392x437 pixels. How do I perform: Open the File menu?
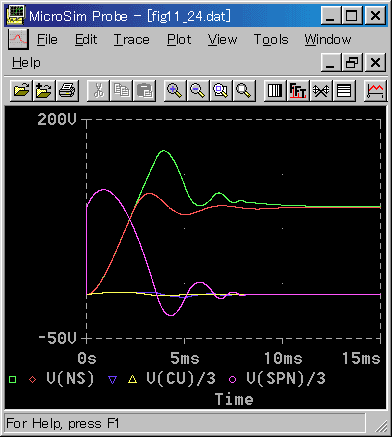point(47,40)
